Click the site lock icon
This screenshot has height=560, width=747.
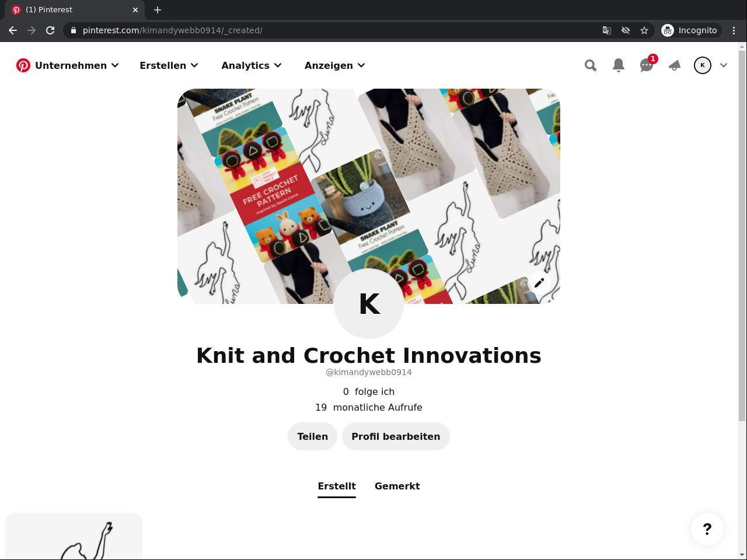click(x=74, y=30)
